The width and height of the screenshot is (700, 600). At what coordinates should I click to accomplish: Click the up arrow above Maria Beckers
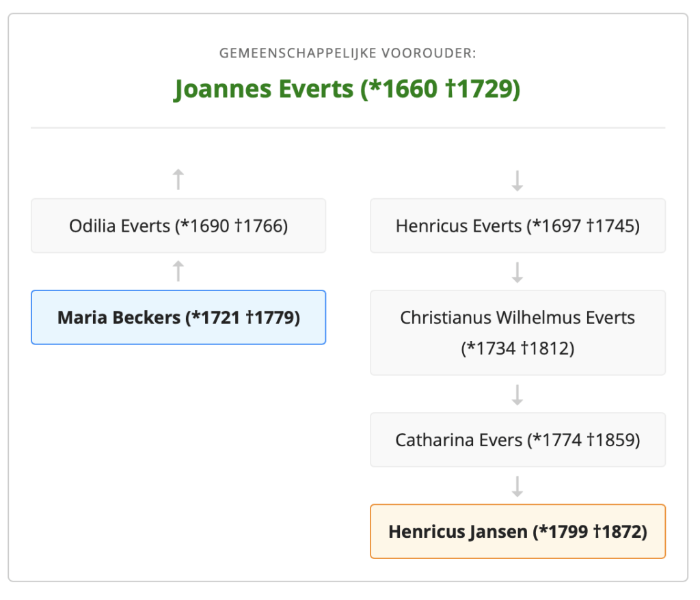178,271
